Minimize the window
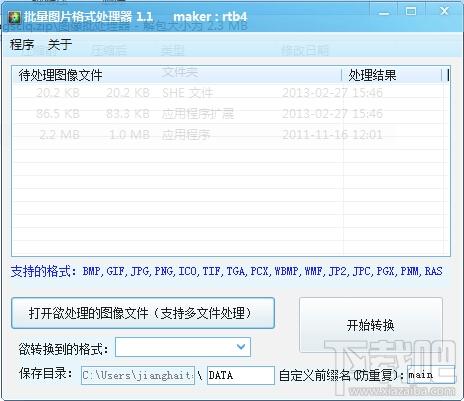The width and height of the screenshot is (464, 401). (x=384, y=12)
